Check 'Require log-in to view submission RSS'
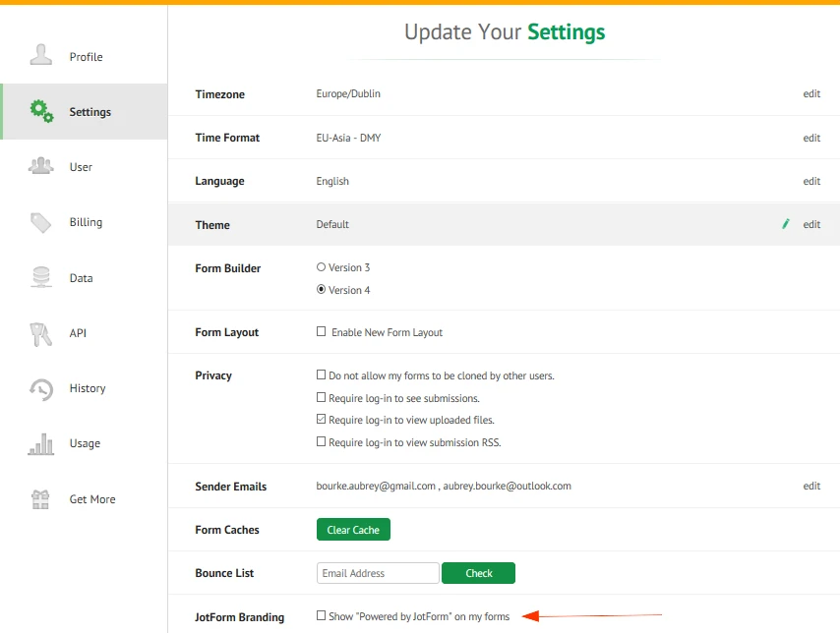 pyautogui.click(x=321, y=441)
